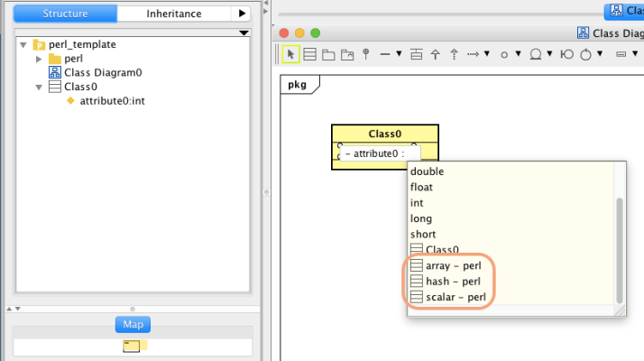Click the top-right Class diagram tab
This screenshot has height=361, width=644.
(624, 11)
